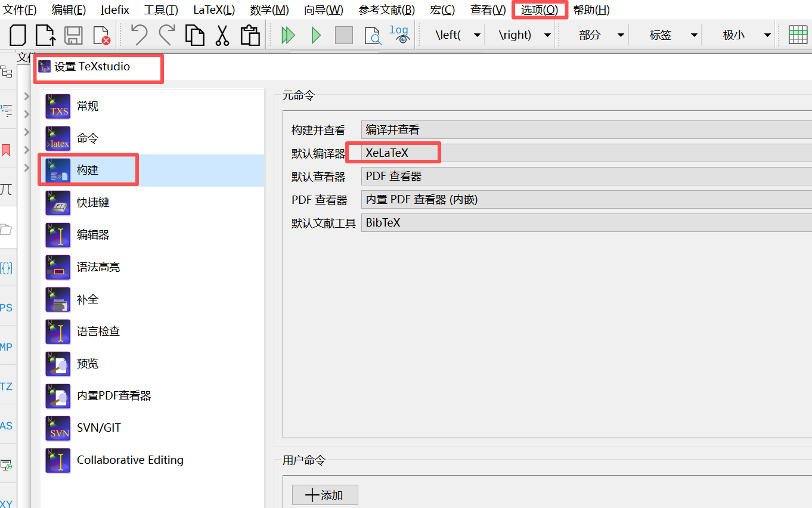This screenshot has width=812, height=508.
Task: Open the PDF viewer magnifier icon
Action: point(373,36)
